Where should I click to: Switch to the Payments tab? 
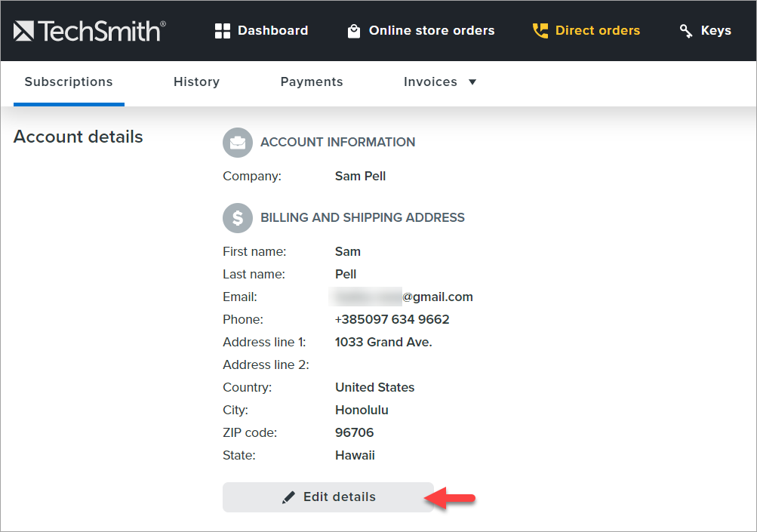(x=311, y=81)
